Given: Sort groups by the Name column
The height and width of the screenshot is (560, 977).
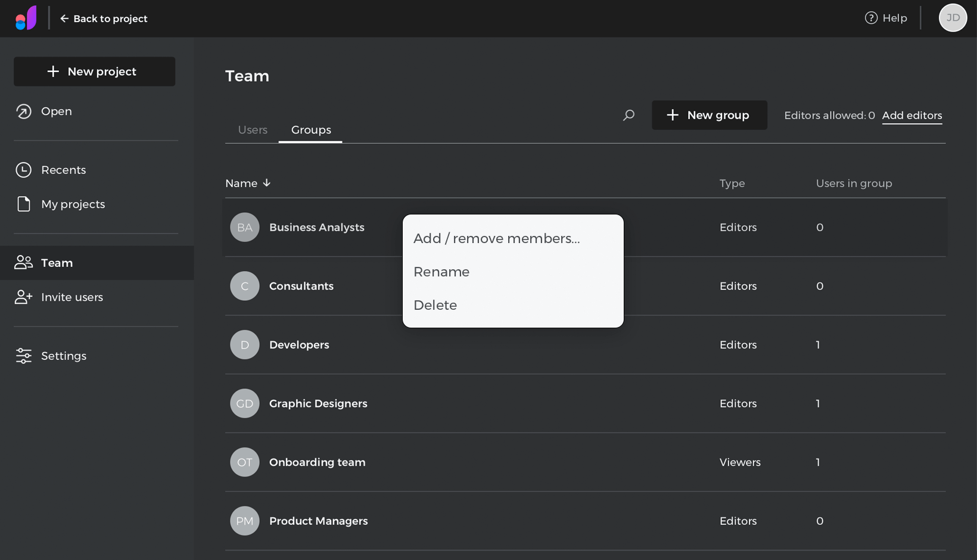Looking at the screenshot, I should tap(248, 183).
